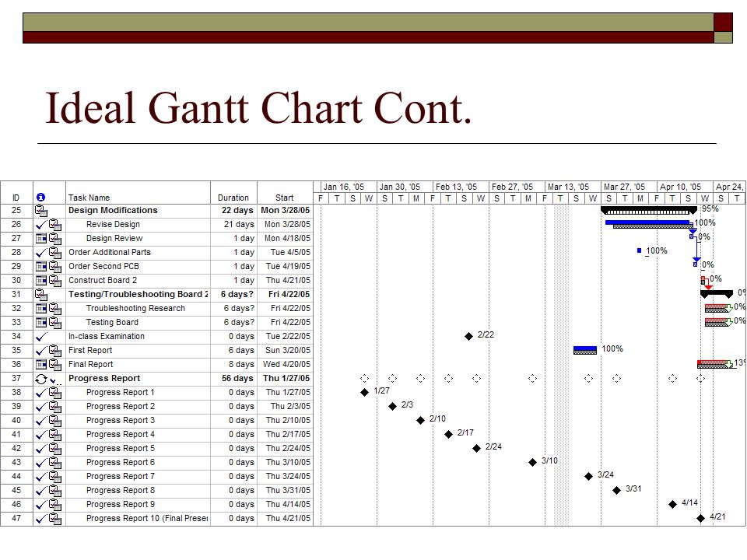
Task: Click the 2/22 milestone diamond
Action: [468, 336]
